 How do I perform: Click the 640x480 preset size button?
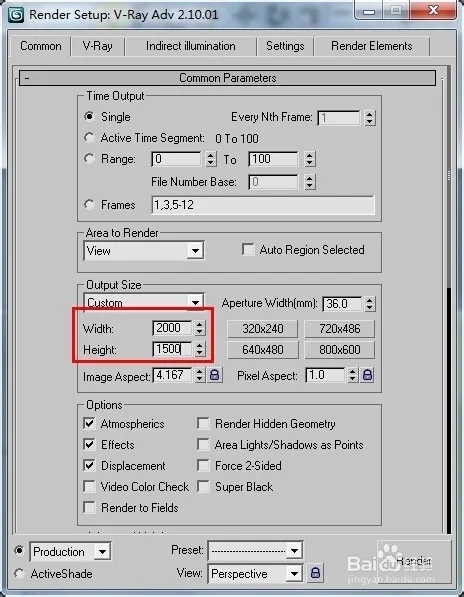(x=263, y=350)
